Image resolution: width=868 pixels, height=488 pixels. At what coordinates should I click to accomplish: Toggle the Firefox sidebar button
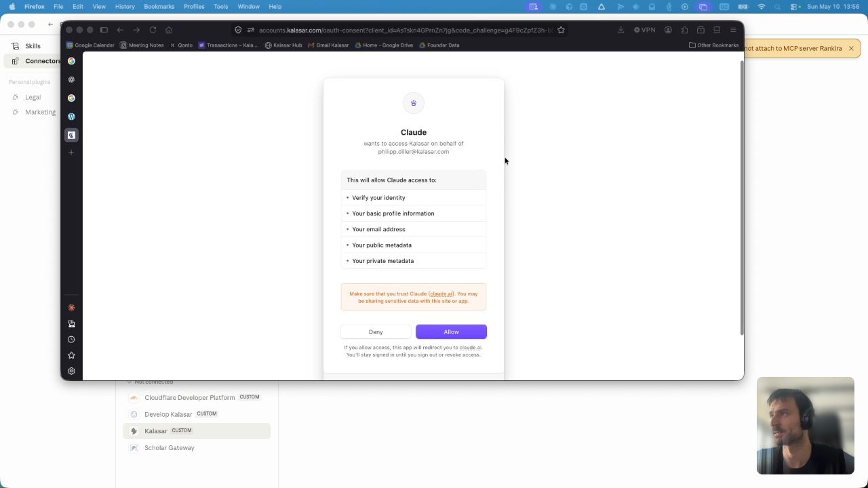coord(104,30)
